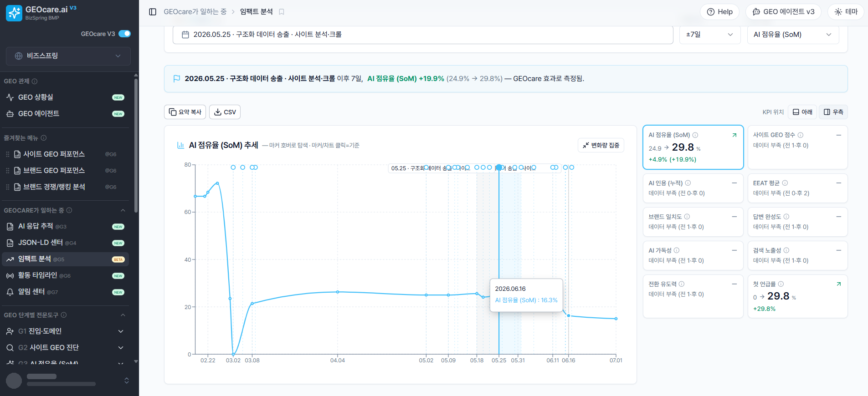Show info for AI 인용 (누적) card
The width and height of the screenshot is (868, 396).
pyautogui.click(x=688, y=183)
